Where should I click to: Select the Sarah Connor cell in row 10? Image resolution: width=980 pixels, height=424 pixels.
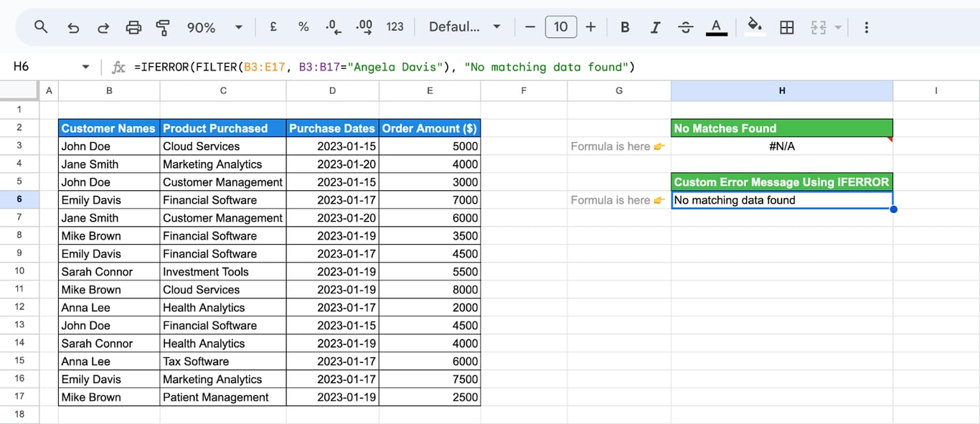point(109,272)
